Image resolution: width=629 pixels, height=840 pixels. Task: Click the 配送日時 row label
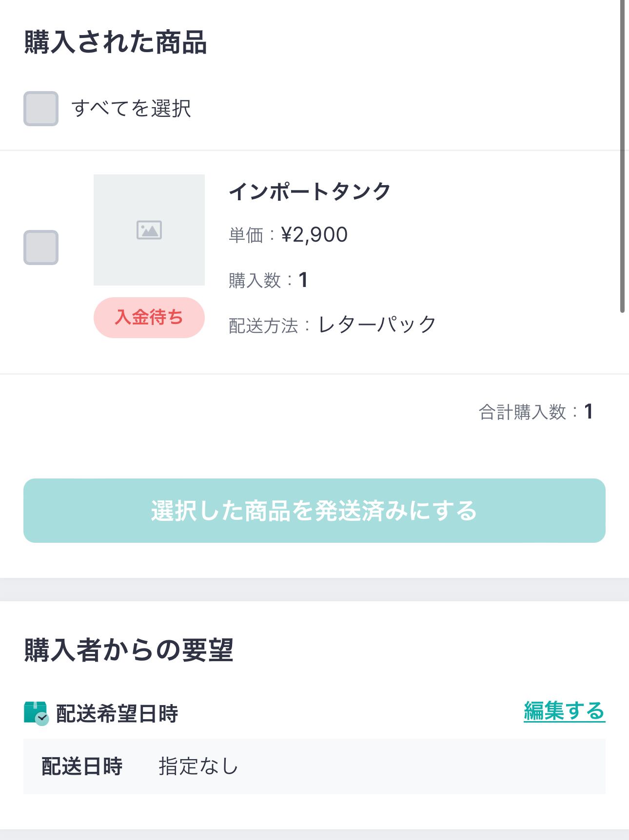point(82,766)
